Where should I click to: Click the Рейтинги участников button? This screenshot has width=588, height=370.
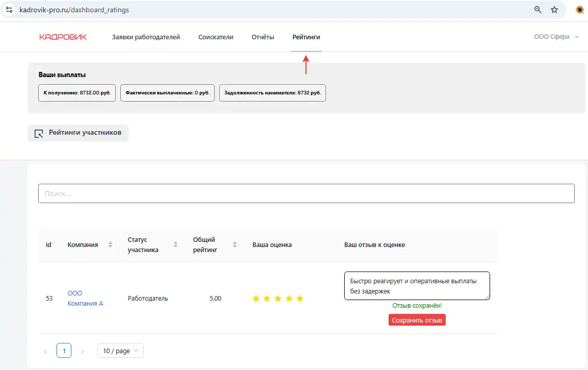[x=78, y=133]
